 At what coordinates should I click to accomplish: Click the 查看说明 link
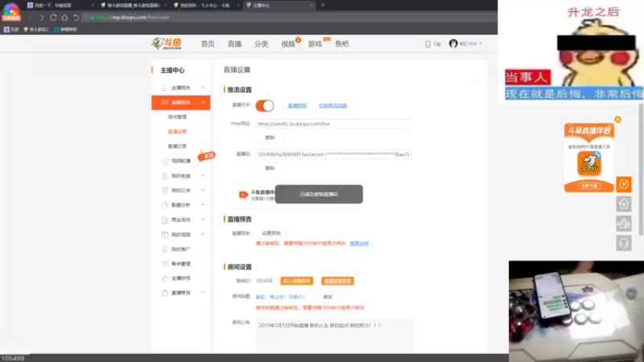pyautogui.click(x=359, y=244)
